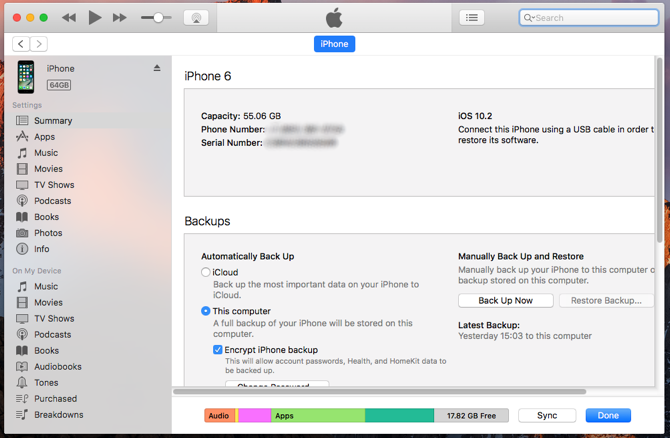Screen dimensions: 670x438
Task: Click the Back Up Now button
Action: pos(505,300)
